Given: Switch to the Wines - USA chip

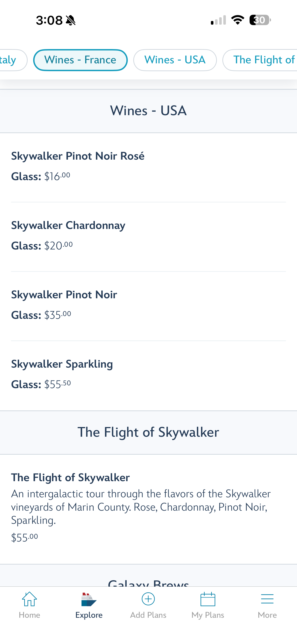Looking at the screenshot, I should click(175, 60).
